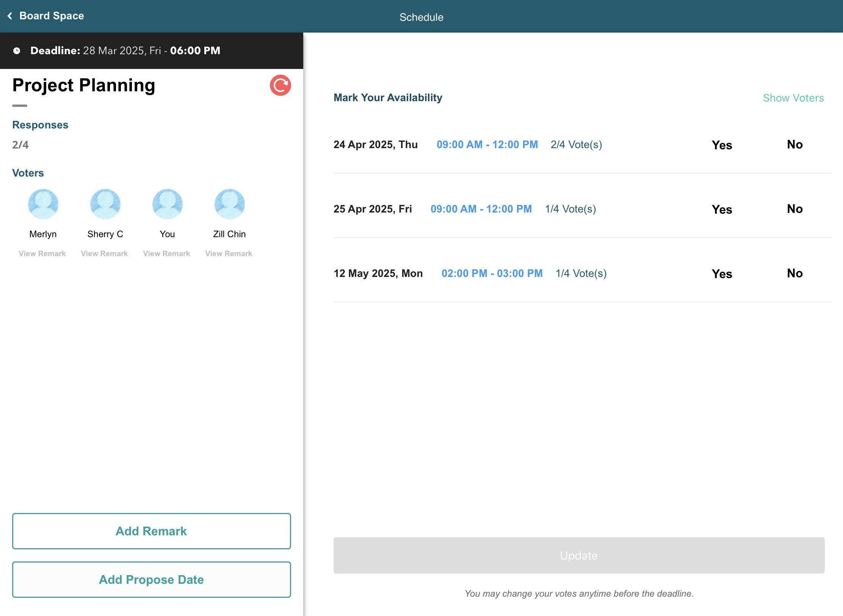
Task: Click the Add Propose Date button
Action: point(151,580)
